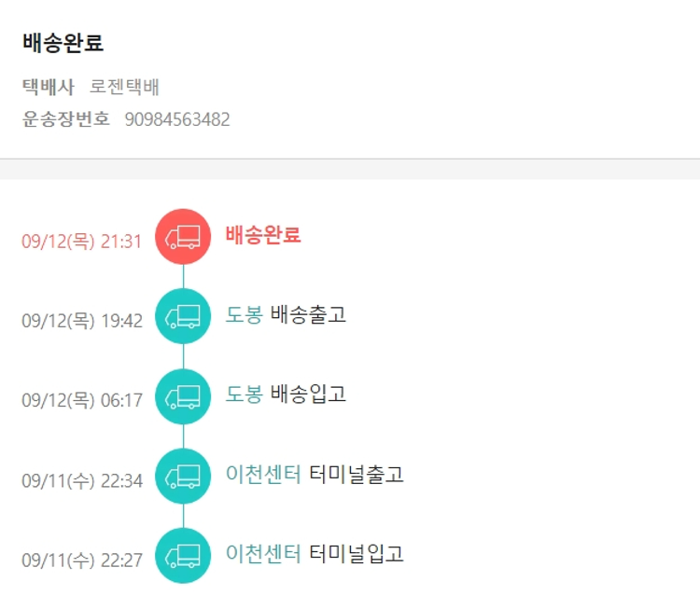Click the 09/12(목) 06:17 timestamp
Image resolution: width=700 pixels, height=609 pixels.
(82, 401)
